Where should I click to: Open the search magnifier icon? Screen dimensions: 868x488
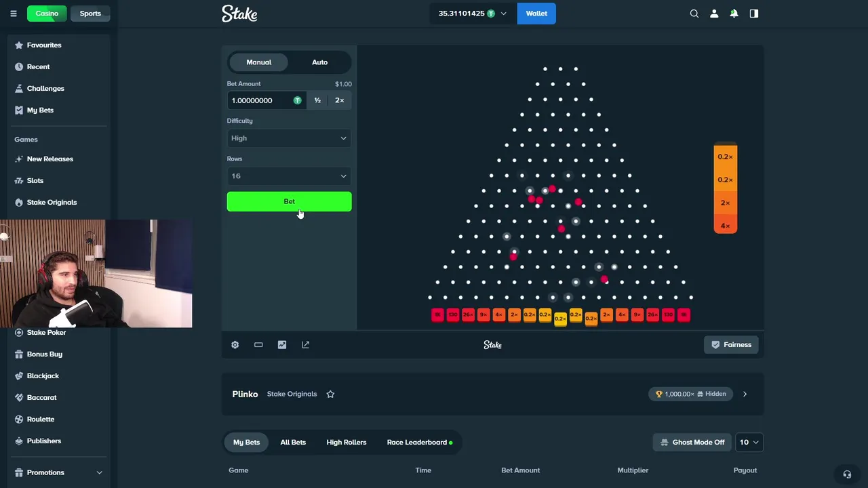[694, 14]
